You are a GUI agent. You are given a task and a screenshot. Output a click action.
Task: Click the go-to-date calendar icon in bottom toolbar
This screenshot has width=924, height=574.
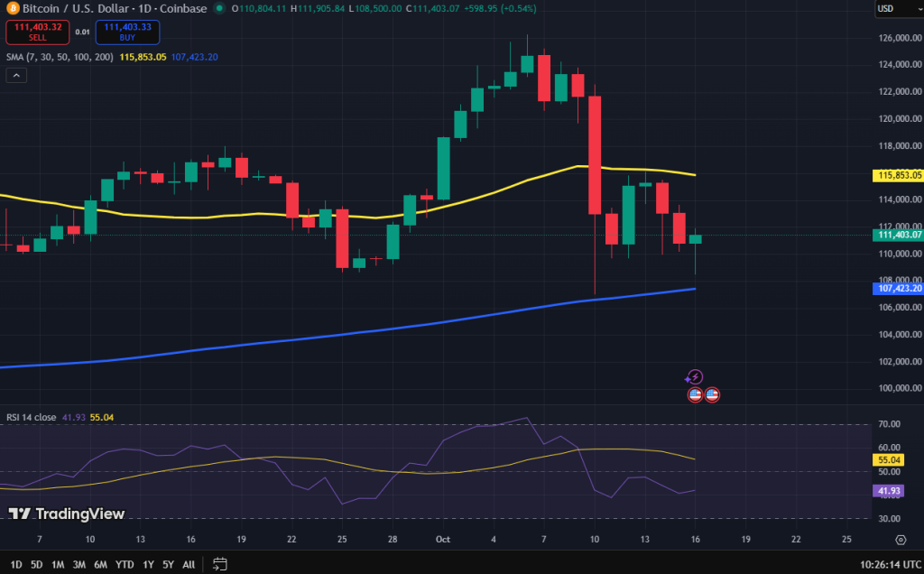[x=219, y=562]
